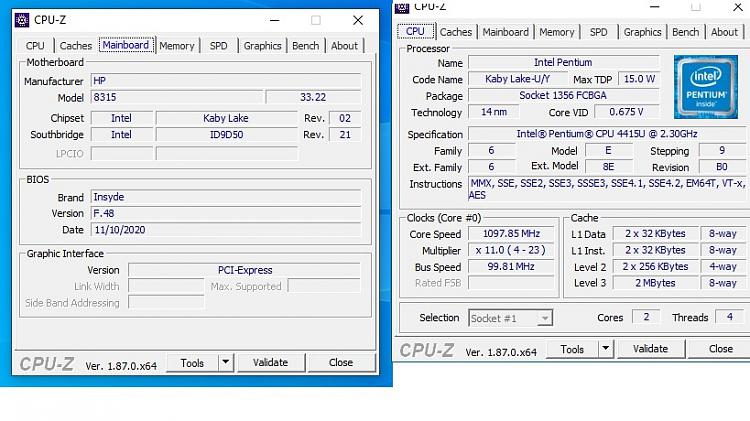Click Core Speed value 1097.85 MHz
Screen dimensions: 750x421
tap(511, 234)
